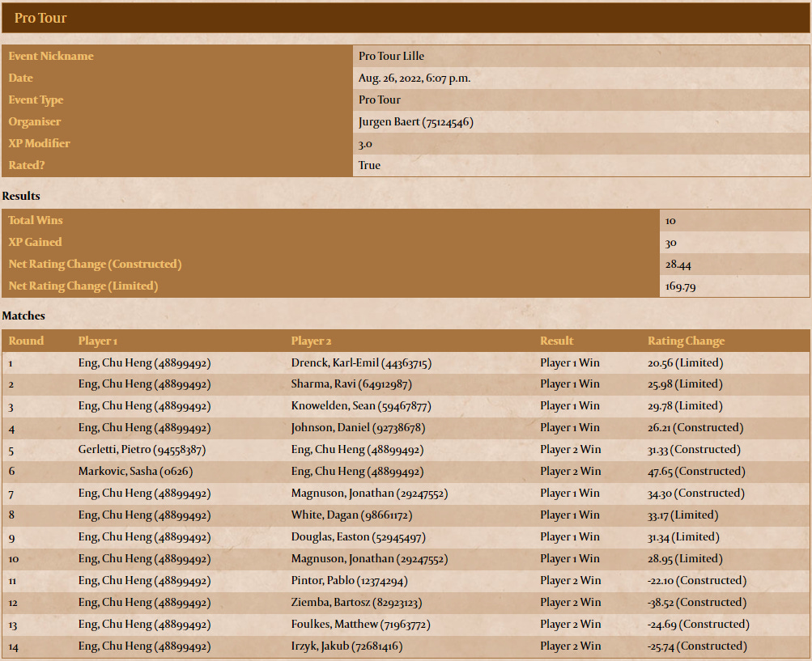Click Magnuson, Jonathan in round 10 row

coord(369,559)
